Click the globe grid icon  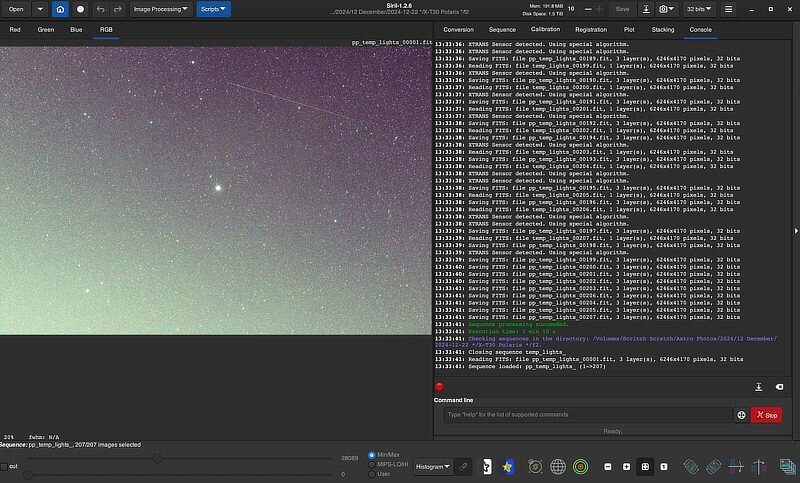[558, 467]
